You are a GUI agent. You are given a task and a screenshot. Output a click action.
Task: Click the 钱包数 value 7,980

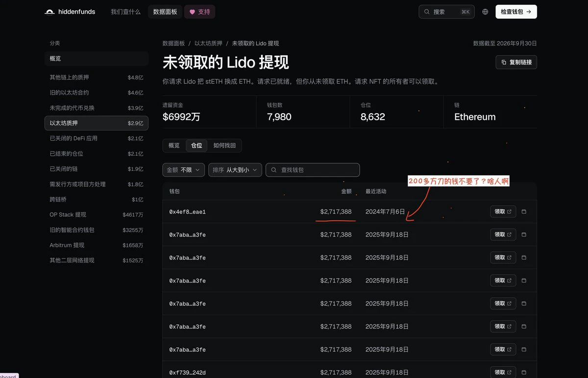pyautogui.click(x=279, y=117)
